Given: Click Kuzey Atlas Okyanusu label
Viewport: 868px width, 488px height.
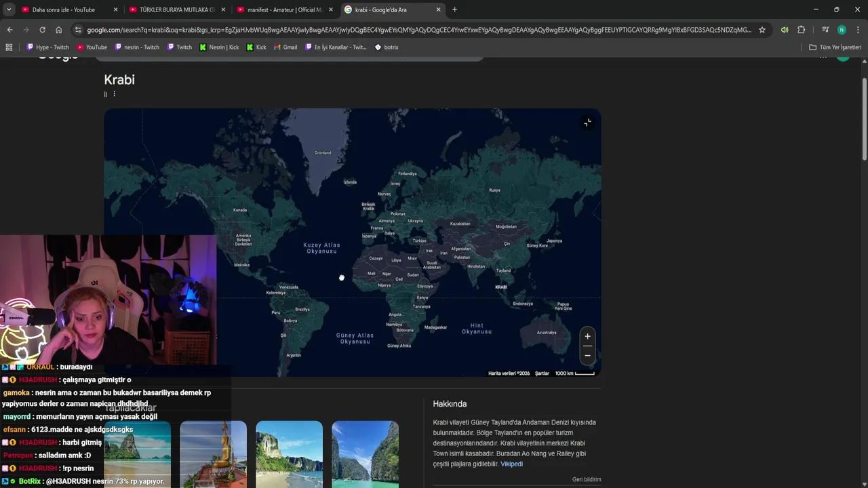Looking at the screenshot, I should pyautogui.click(x=321, y=248).
